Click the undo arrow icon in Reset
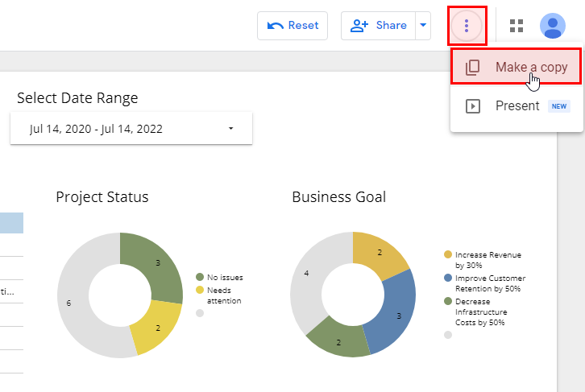The width and height of the screenshot is (585, 392). point(275,26)
